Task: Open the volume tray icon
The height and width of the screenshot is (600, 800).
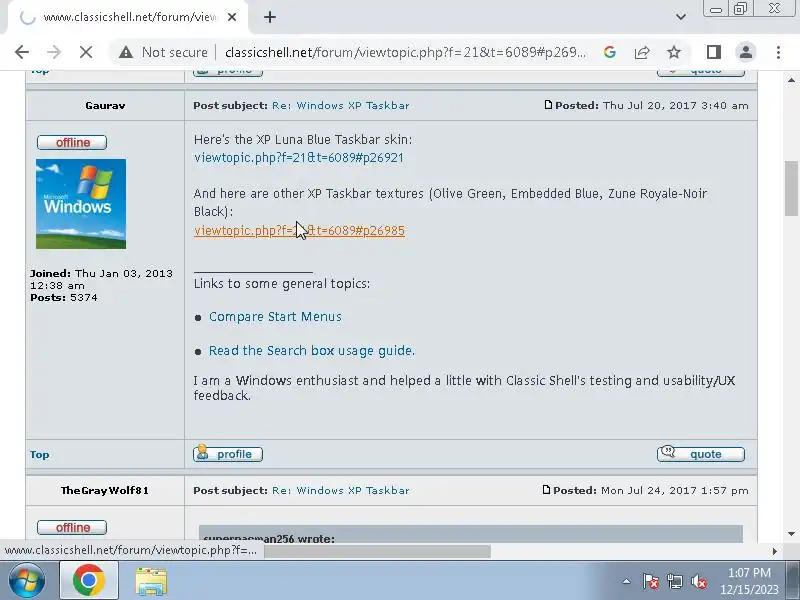Action: coord(698,581)
